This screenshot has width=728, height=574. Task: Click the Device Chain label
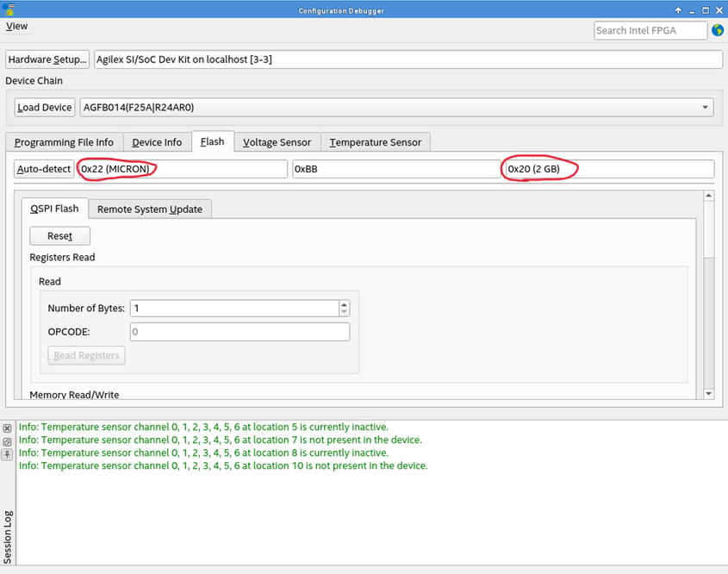click(34, 81)
